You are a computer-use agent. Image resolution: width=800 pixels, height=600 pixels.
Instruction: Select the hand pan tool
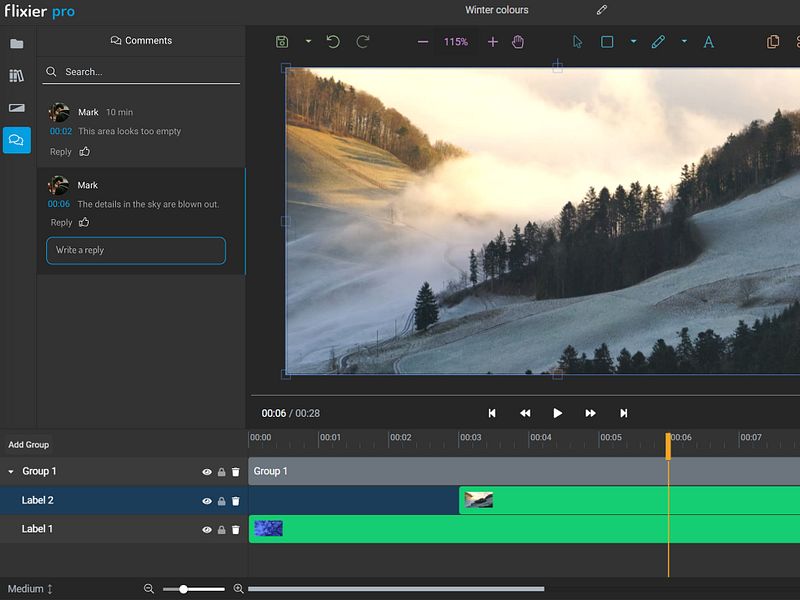point(518,42)
